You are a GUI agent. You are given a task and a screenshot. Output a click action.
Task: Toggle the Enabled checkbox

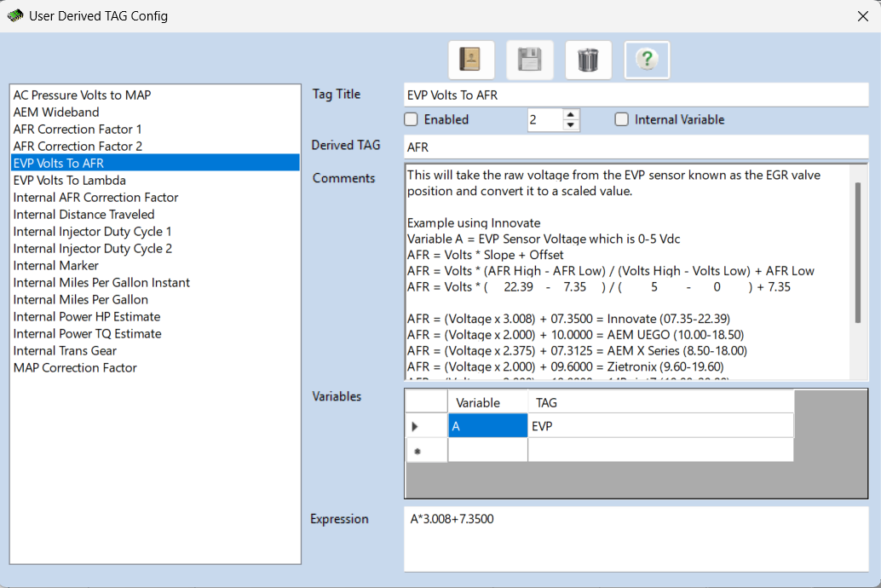[412, 120]
